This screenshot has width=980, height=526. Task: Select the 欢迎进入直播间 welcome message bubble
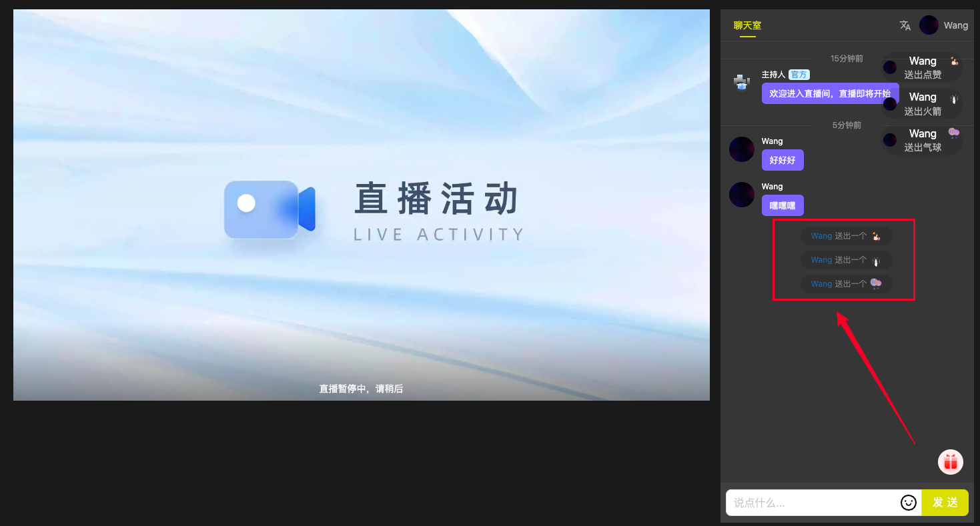pyautogui.click(x=829, y=93)
